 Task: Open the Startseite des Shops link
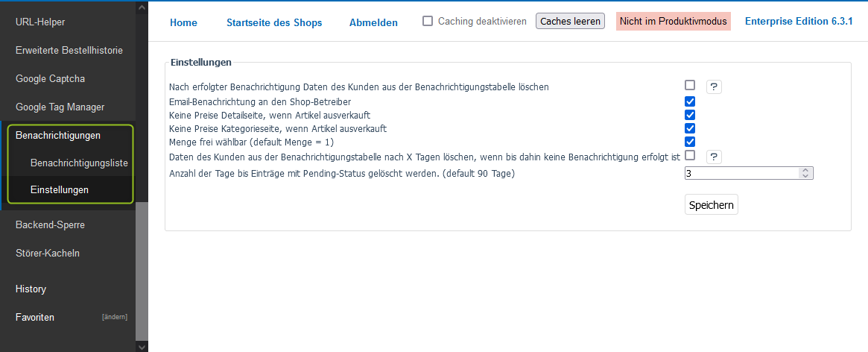pyautogui.click(x=274, y=22)
